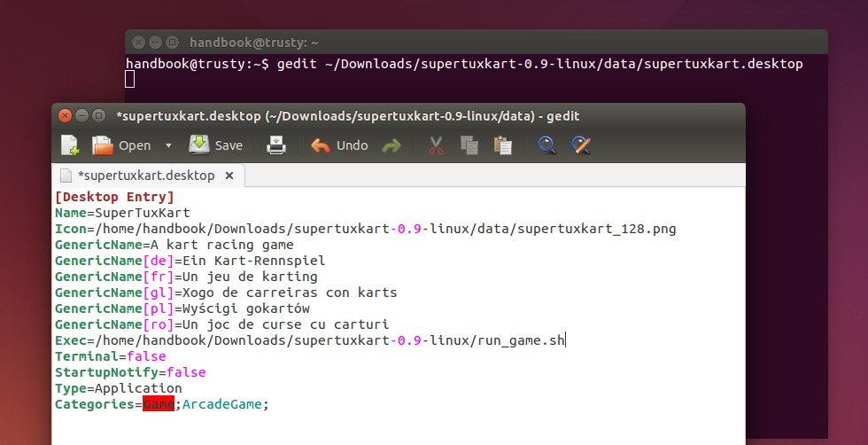
Task: Click the document icon in the tab
Action: click(66, 176)
